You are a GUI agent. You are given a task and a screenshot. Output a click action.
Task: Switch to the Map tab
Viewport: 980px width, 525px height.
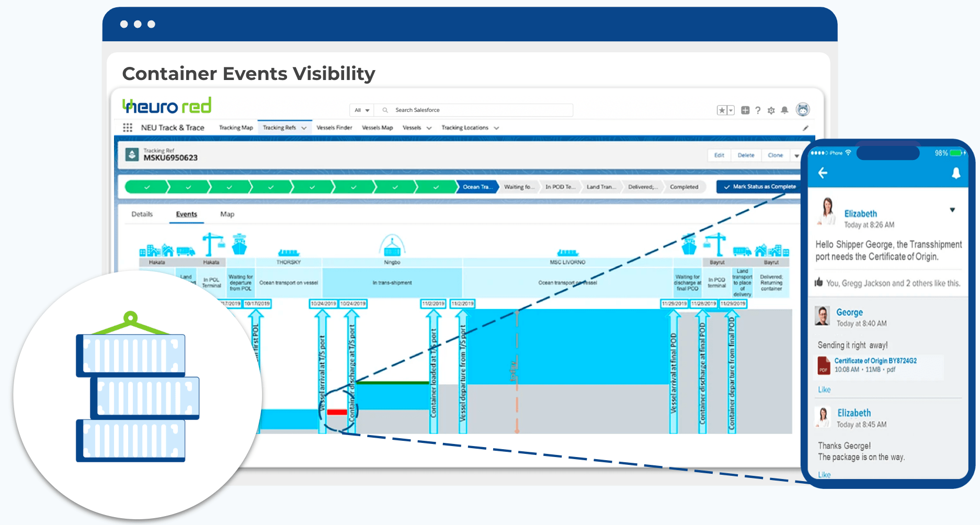[x=227, y=214]
